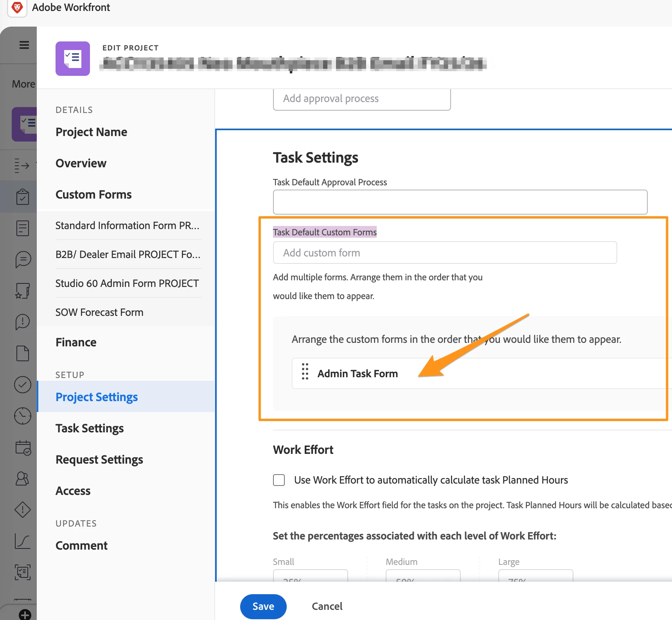Click the Cancel button
672x620 pixels.
[327, 606]
